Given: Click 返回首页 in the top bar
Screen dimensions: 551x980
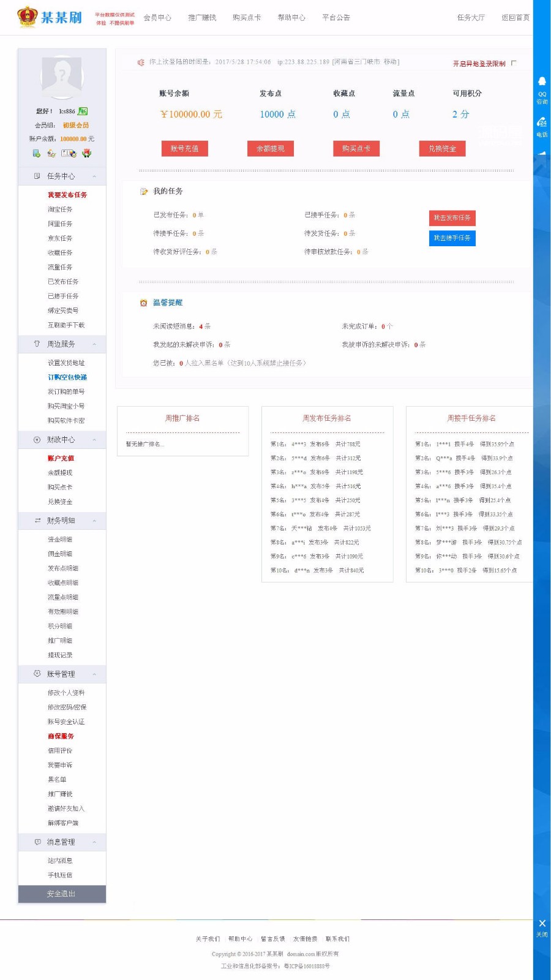Looking at the screenshot, I should click(515, 18).
